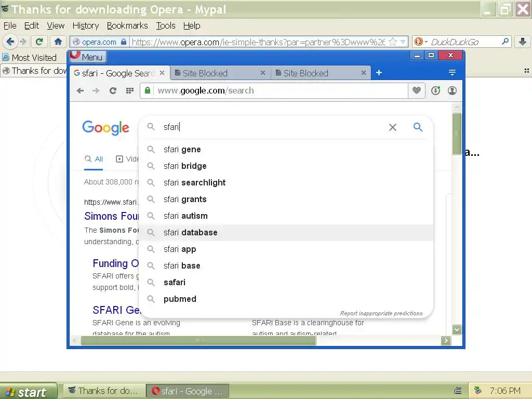Viewport: 532px width, 399px height.
Task: Click Windows start button
Action: [x=29, y=391]
